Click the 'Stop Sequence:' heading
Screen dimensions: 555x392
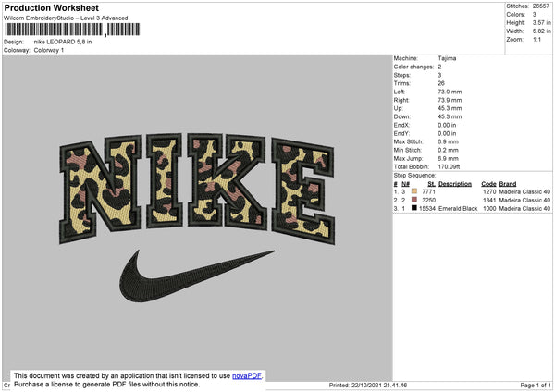click(414, 176)
